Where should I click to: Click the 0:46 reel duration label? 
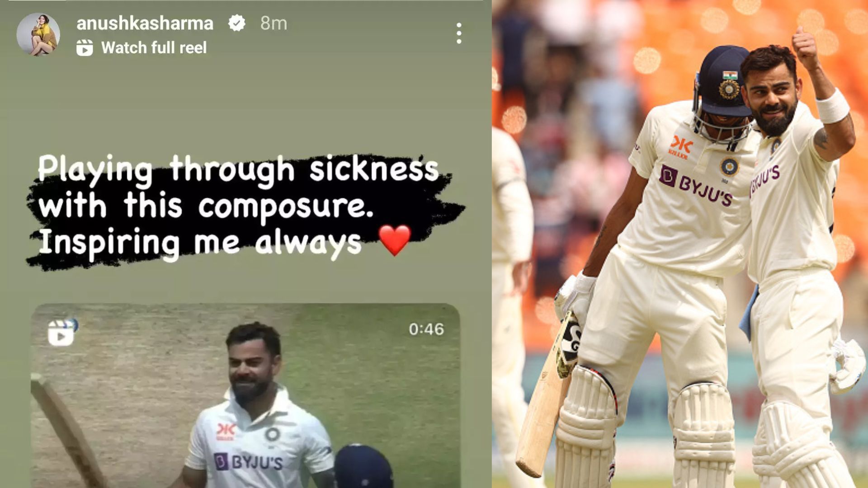pyautogui.click(x=426, y=329)
